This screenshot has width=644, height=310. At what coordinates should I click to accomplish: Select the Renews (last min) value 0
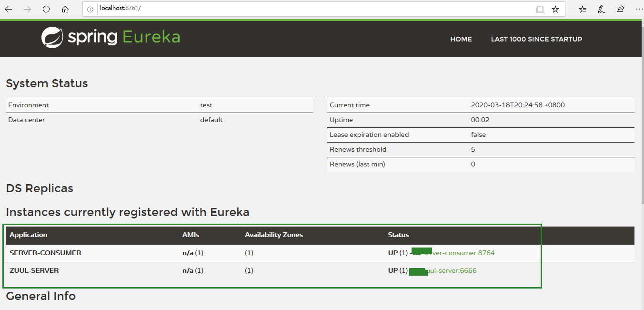tap(473, 164)
